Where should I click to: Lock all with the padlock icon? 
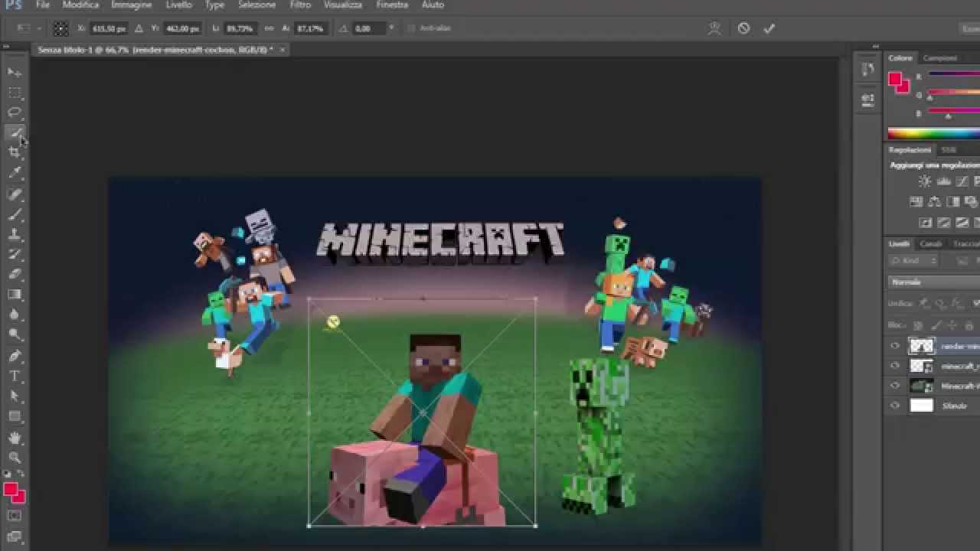[x=969, y=325]
